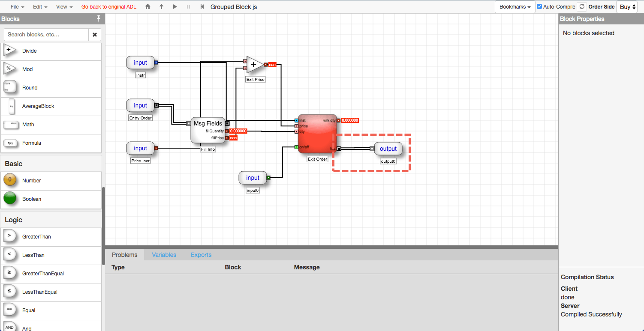The height and width of the screenshot is (331, 644).
Task: Select the GreaterThanEqual block icon
Action: tap(9, 273)
